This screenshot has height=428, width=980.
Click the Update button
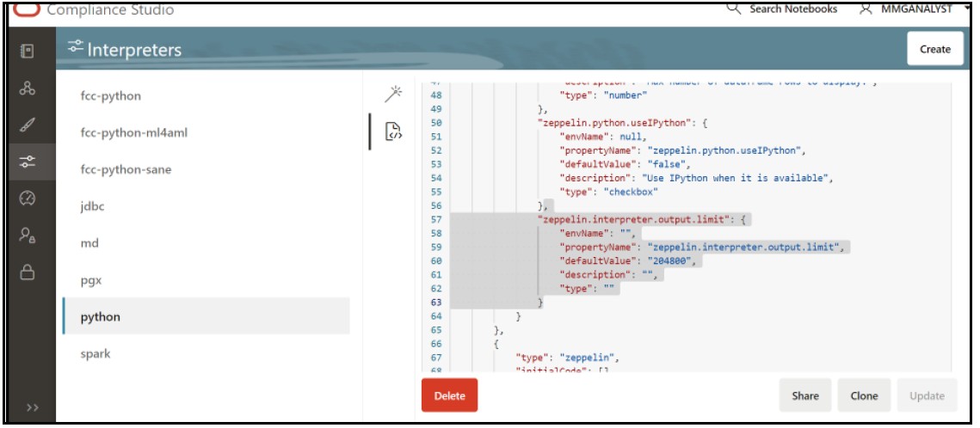[x=927, y=395]
